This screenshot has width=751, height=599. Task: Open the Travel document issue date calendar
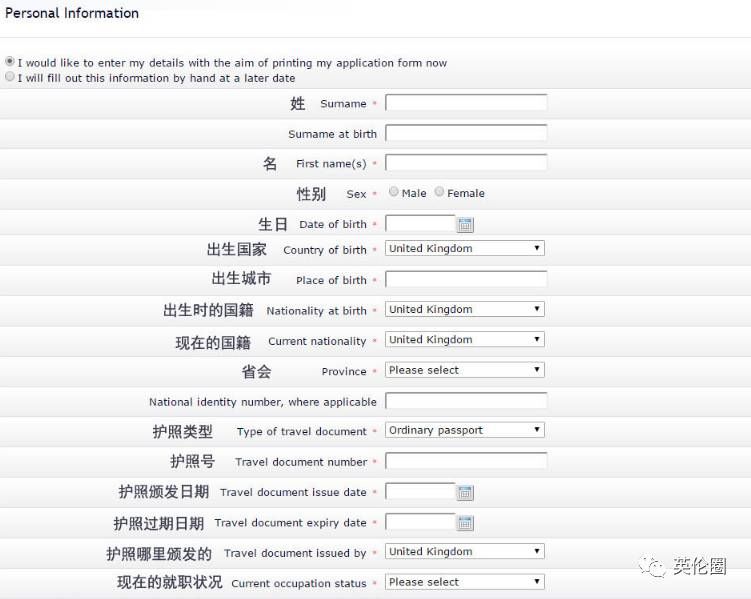465,493
